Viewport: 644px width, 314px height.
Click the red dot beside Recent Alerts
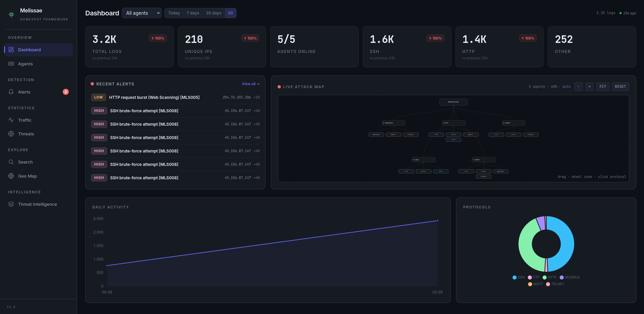(x=92, y=84)
